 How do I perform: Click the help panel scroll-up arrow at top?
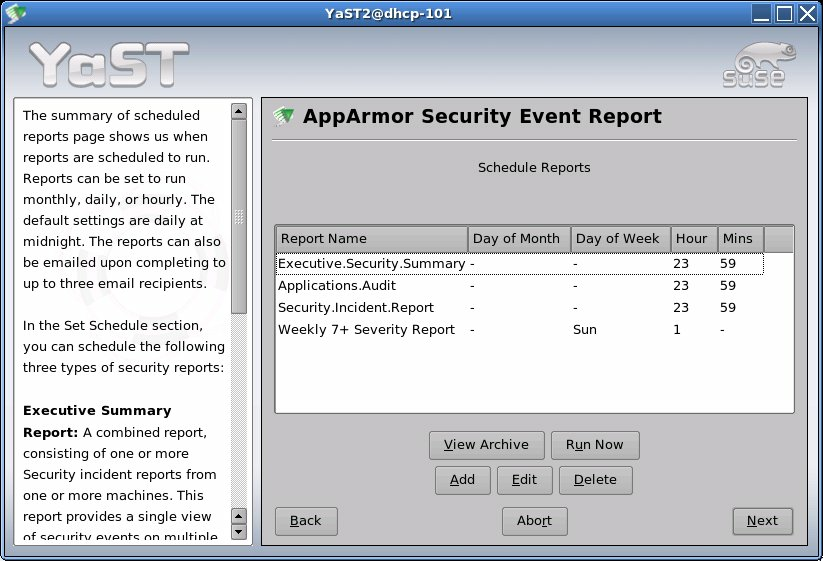coord(239,111)
